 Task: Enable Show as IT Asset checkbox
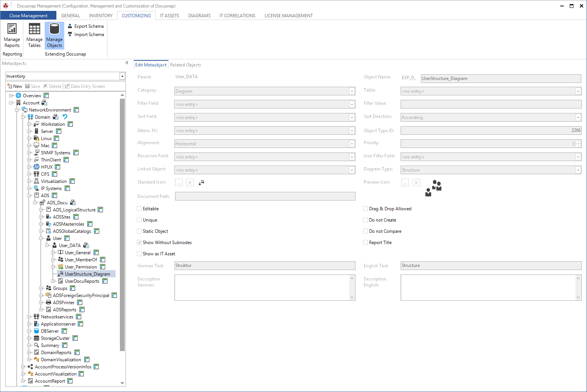point(139,254)
